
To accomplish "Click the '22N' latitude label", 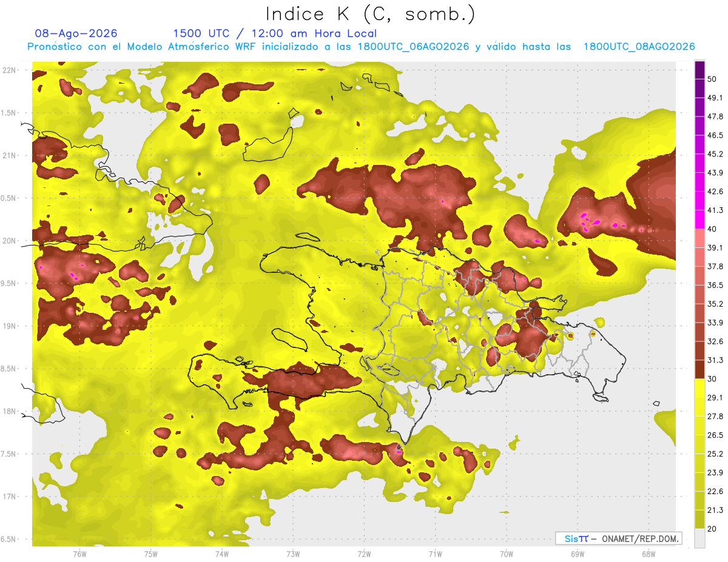I will click(8, 70).
